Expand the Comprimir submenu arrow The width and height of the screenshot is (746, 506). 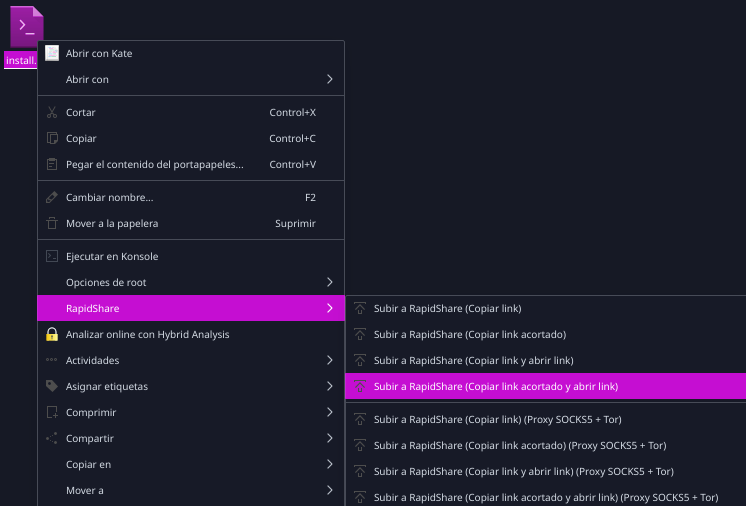coord(330,412)
